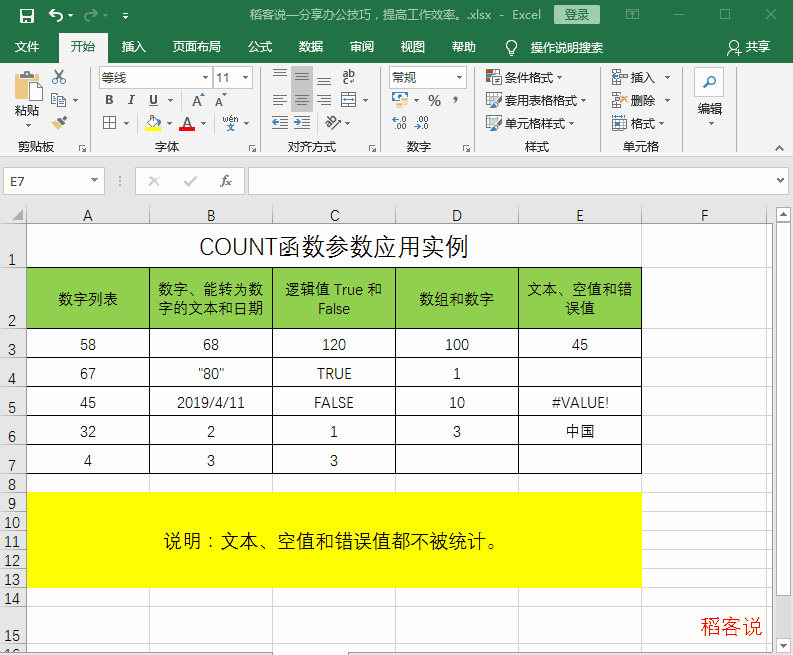This screenshot has height=655, width=793.
Task: Expand the formula bar
Action: coord(780,180)
